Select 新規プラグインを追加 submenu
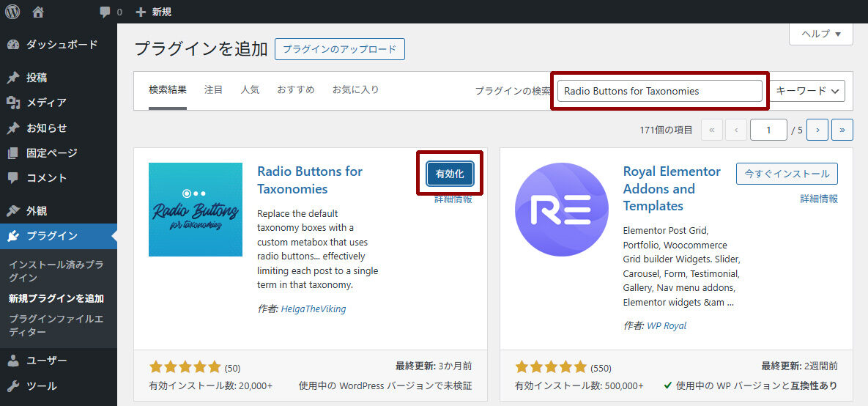868x406 pixels. click(56, 298)
